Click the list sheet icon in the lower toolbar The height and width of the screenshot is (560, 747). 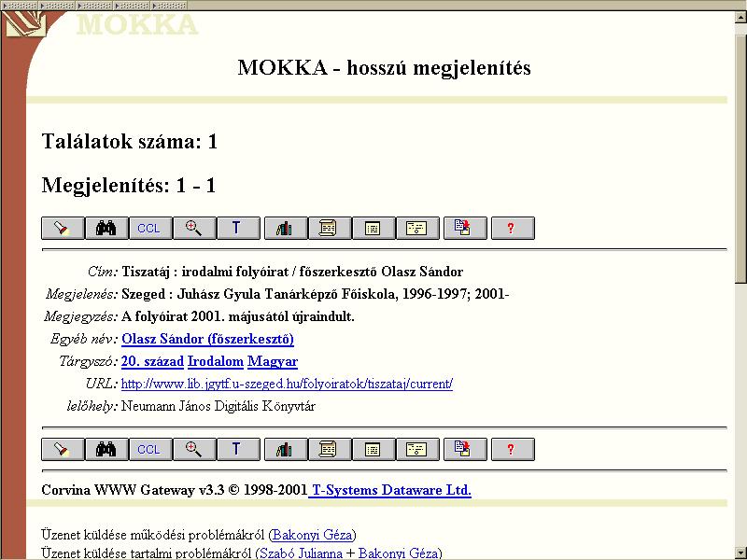point(373,450)
